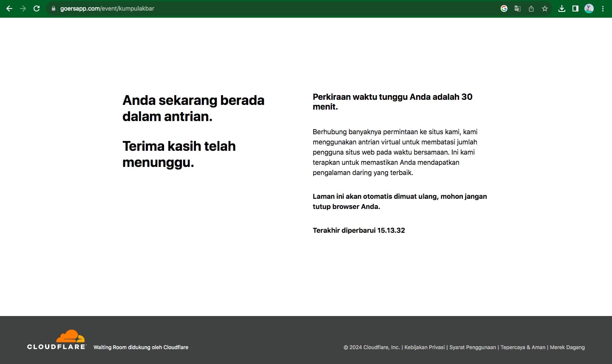
Task: Open the user profile avatar menu
Action: 589,8
